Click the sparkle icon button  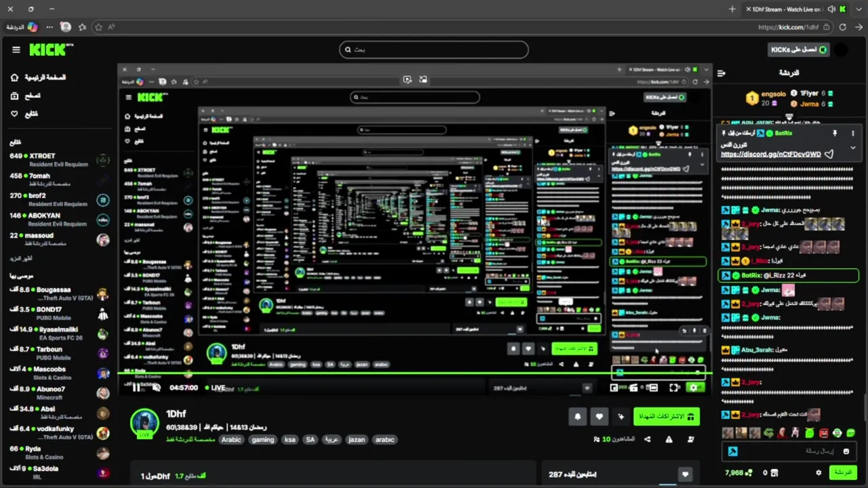click(x=621, y=417)
